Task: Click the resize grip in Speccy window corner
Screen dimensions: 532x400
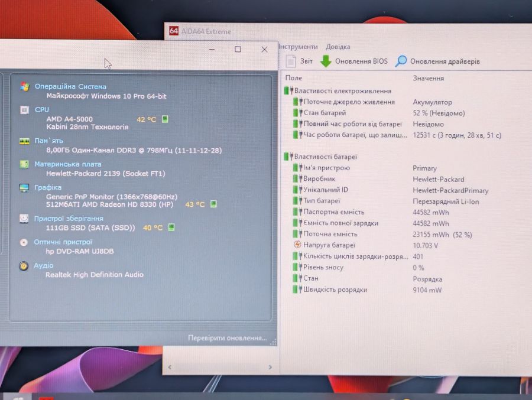Action: [273, 342]
